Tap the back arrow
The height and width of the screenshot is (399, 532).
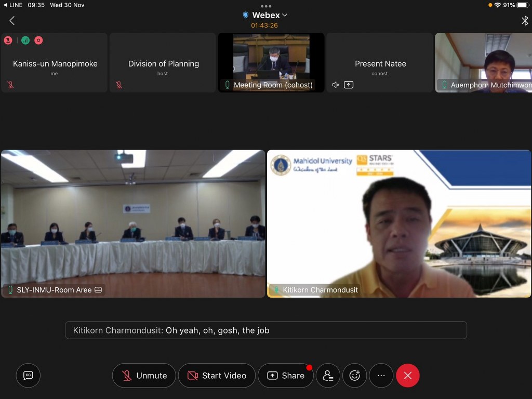tap(12, 21)
